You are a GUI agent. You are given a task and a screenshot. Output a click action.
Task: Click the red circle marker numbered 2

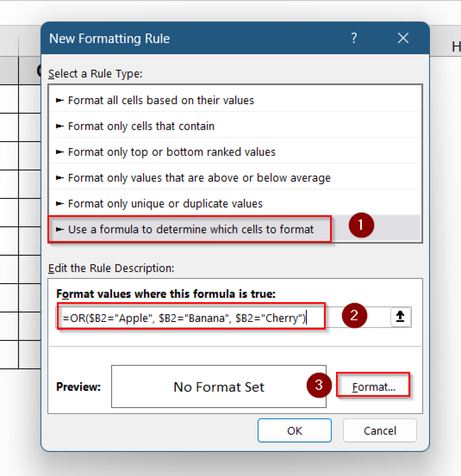354,315
